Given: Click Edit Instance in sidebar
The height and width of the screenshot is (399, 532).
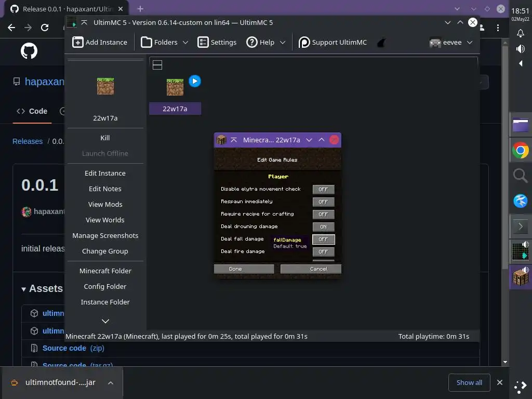Looking at the screenshot, I should (105, 173).
